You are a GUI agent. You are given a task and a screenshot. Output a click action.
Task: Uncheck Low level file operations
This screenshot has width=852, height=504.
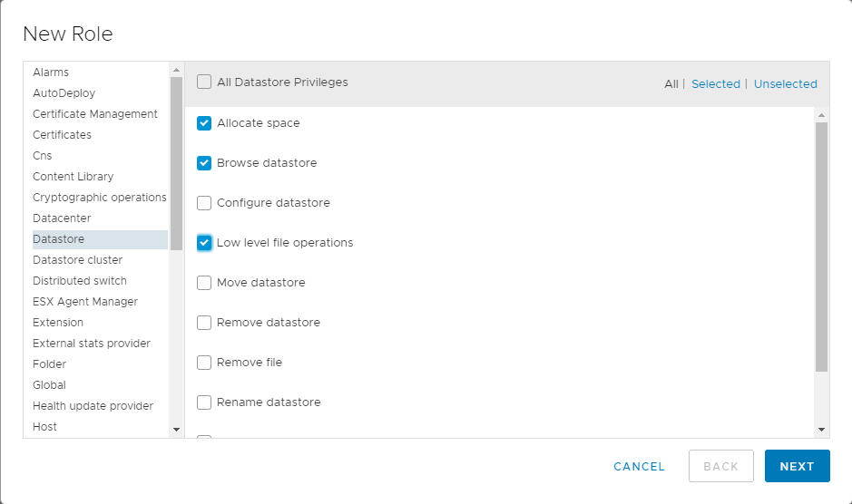tap(204, 243)
